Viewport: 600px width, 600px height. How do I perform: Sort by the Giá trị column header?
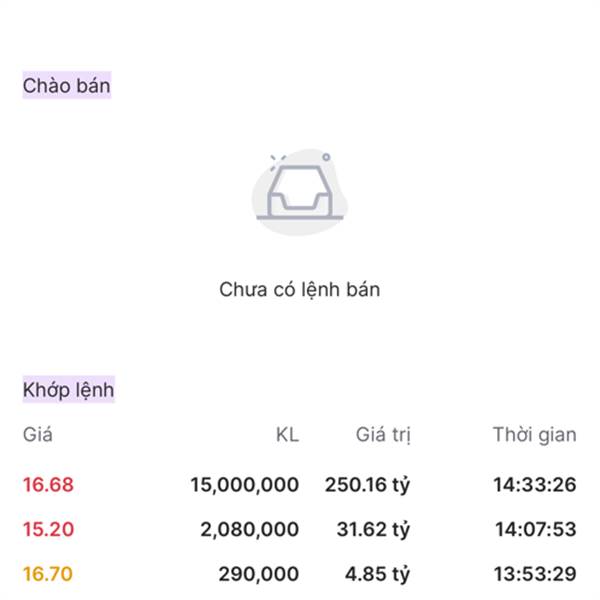(383, 435)
